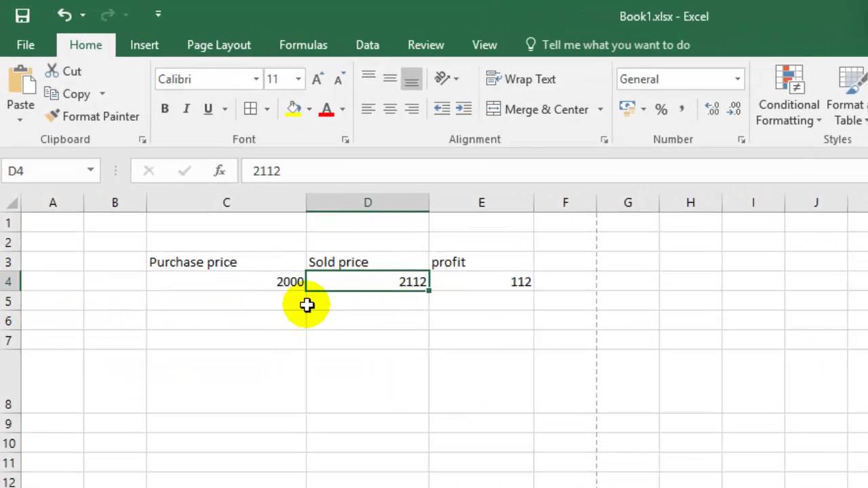Open the Alignment dialog launcher
This screenshot has height=488, width=868.
click(604, 140)
